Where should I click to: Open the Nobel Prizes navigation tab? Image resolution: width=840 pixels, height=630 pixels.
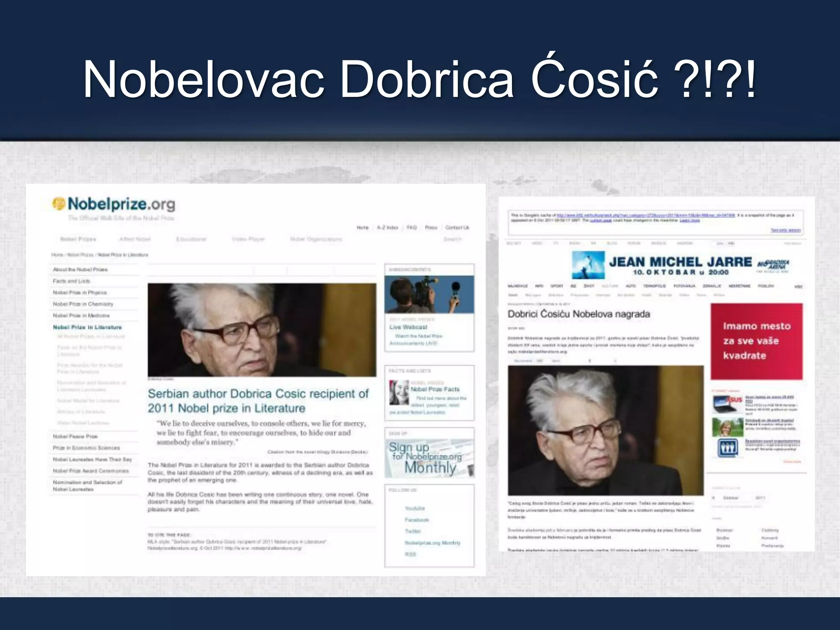78,239
